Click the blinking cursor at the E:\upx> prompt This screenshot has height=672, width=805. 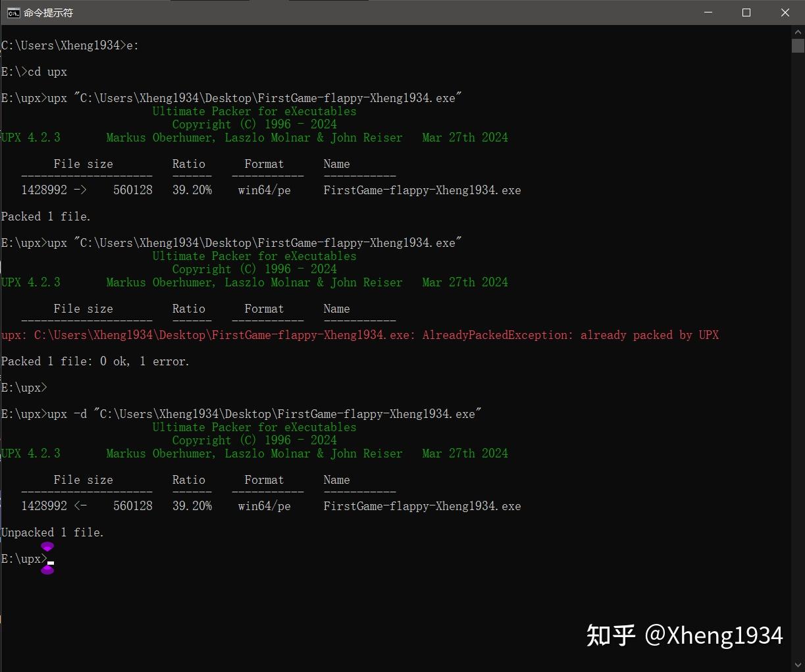[52, 562]
